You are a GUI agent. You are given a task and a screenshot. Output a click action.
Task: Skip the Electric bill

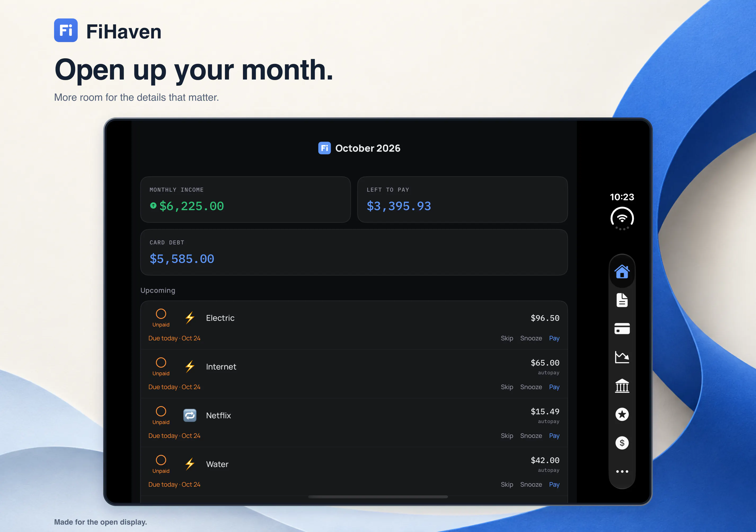tap(507, 338)
